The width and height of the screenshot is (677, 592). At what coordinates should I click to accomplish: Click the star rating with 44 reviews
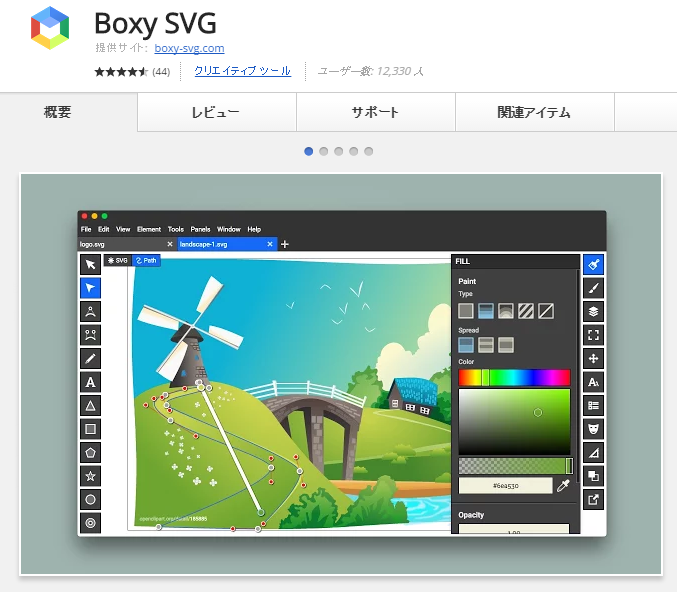point(132,71)
